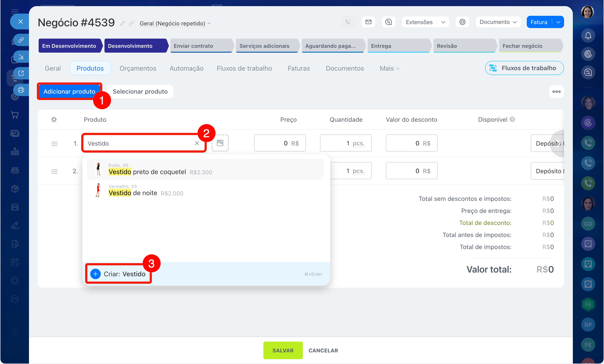Expand the Mais tab menu
The image size is (604, 364).
389,68
